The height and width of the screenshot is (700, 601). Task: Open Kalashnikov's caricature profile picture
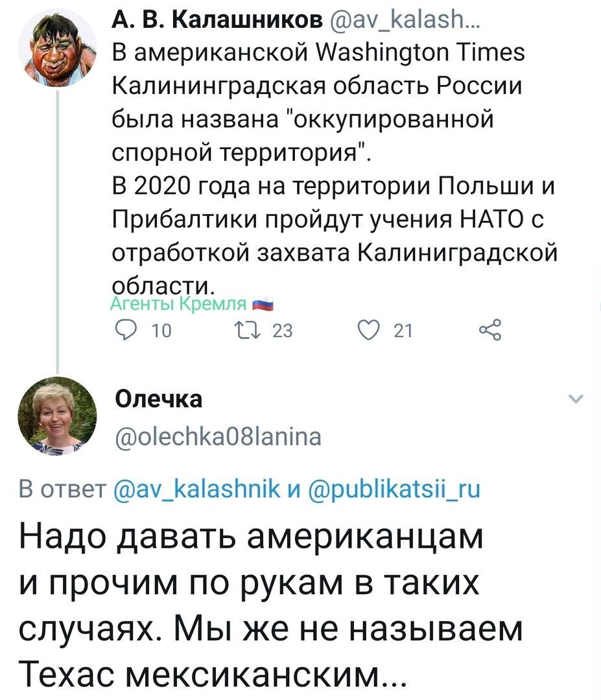point(56,47)
